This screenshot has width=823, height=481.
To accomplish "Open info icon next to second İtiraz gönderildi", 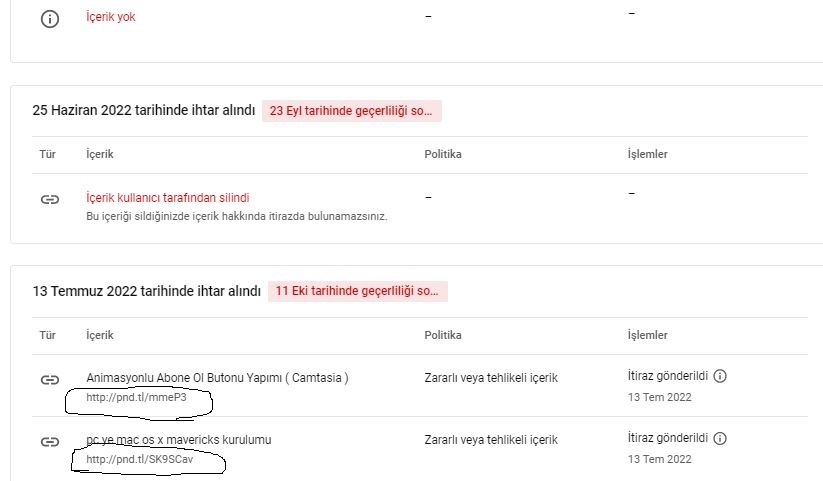I will [720, 438].
